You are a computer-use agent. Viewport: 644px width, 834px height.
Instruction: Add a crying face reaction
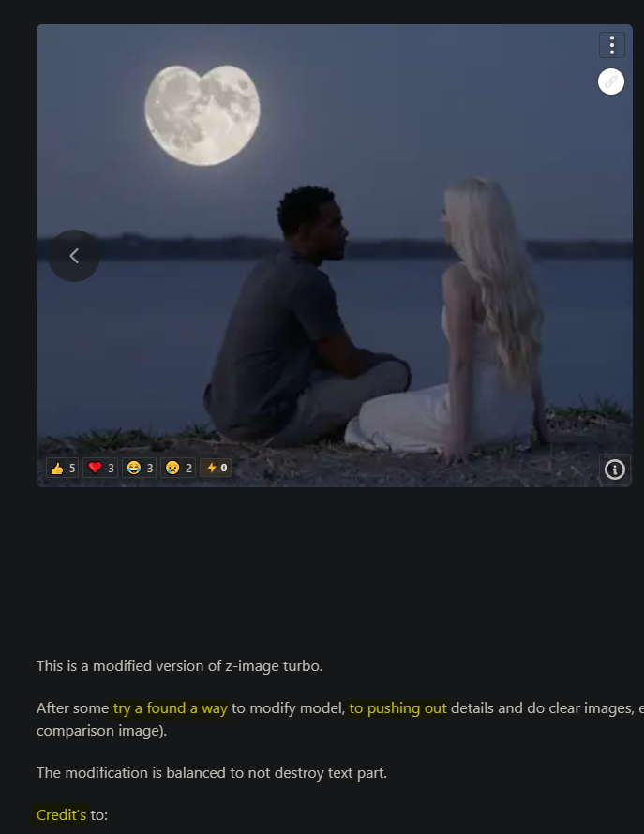pyautogui.click(x=178, y=468)
